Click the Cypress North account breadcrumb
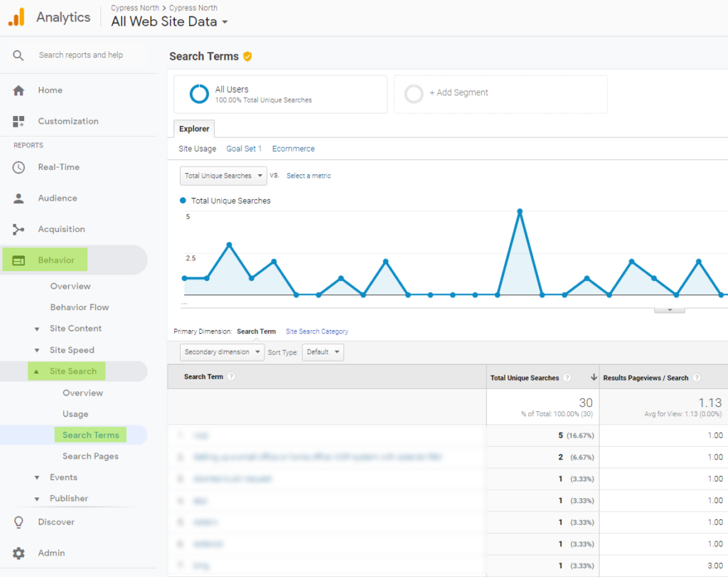The image size is (728, 577). point(135,8)
